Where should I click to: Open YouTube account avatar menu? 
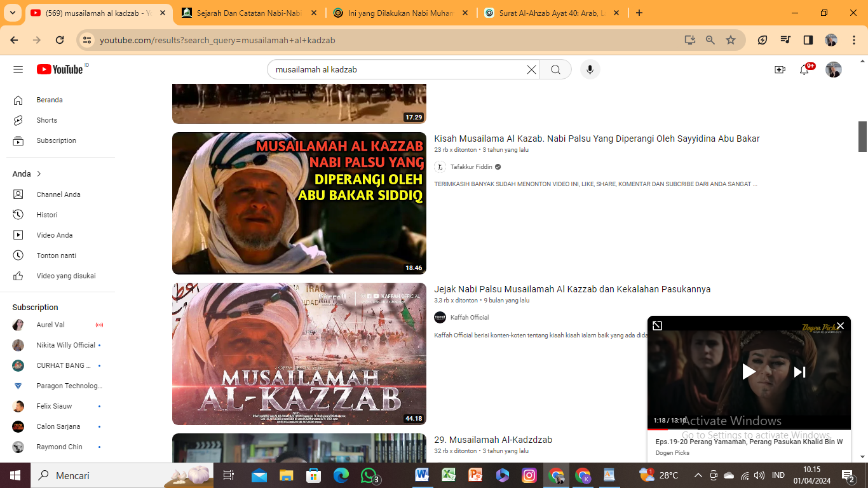(x=833, y=70)
